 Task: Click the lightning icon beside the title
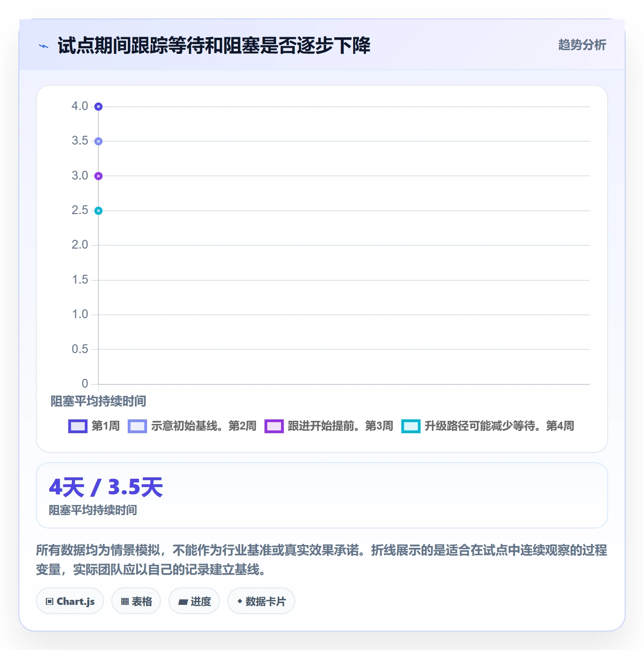[x=44, y=46]
